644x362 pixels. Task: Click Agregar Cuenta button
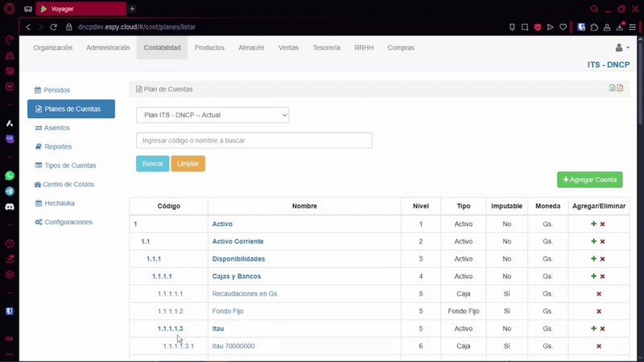point(589,179)
